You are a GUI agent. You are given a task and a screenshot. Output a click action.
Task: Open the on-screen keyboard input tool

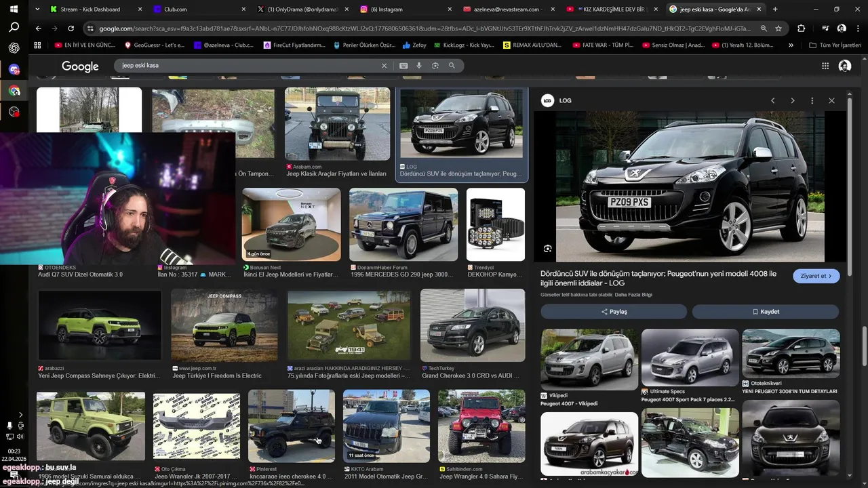[403, 66]
